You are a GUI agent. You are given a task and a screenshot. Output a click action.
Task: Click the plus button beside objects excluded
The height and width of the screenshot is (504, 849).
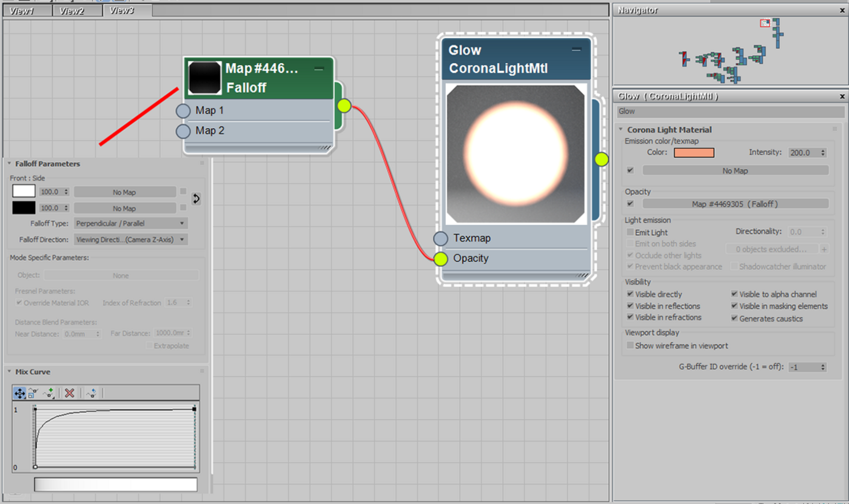(824, 249)
